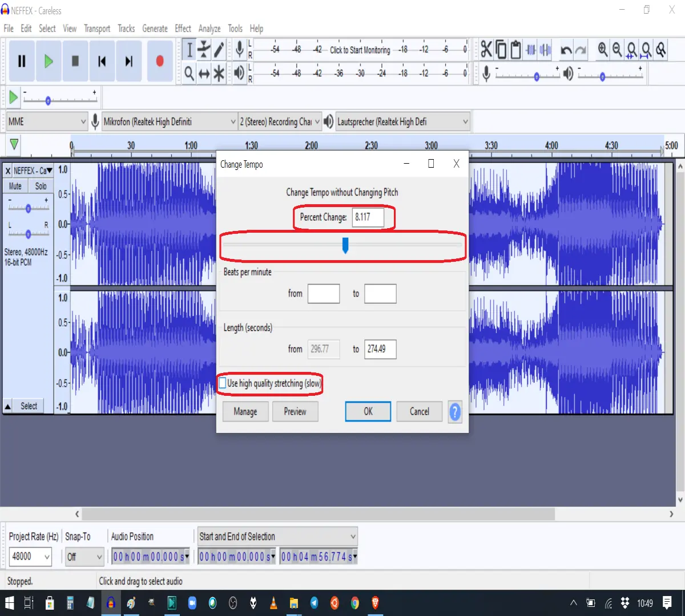This screenshot has width=685, height=616.
Task: Click the Zoom Toggle icon
Action: [661, 50]
